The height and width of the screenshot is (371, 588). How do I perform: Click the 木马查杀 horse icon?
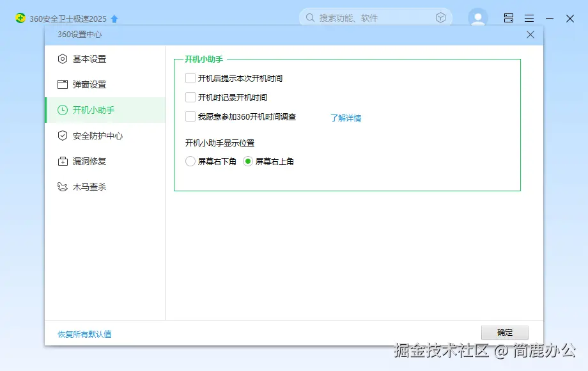click(x=63, y=187)
